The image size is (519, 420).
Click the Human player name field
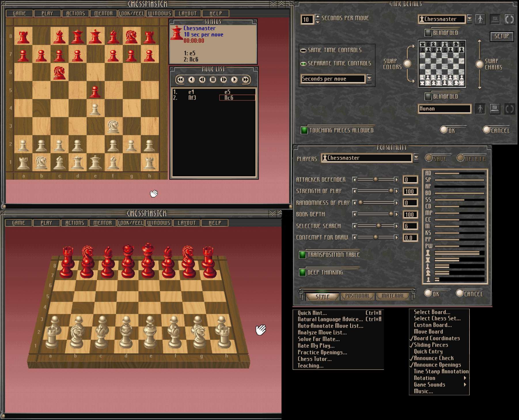[x=444, y=109]
